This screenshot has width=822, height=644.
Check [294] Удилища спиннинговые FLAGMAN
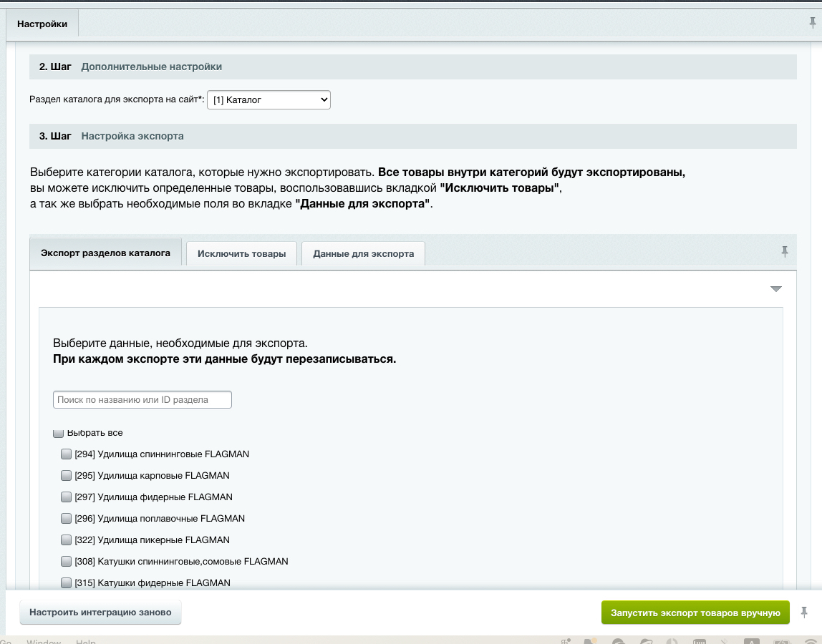click(x=66, y=454)
